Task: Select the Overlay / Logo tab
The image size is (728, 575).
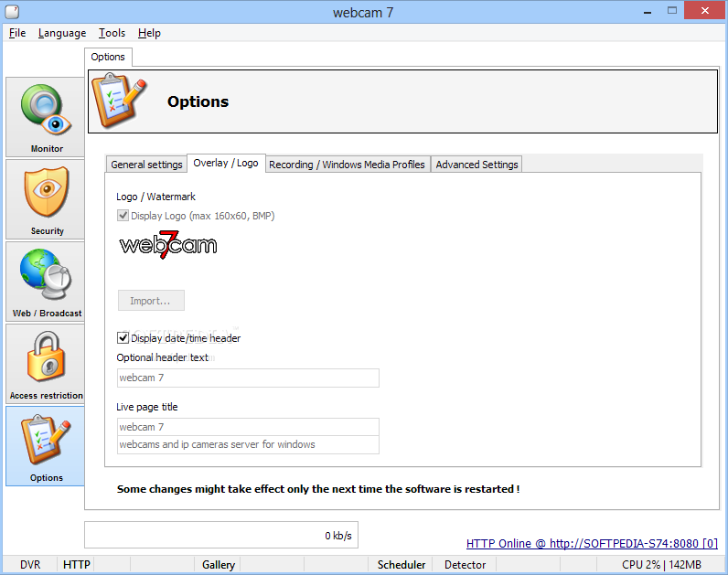Action: [x=226, y=163]
